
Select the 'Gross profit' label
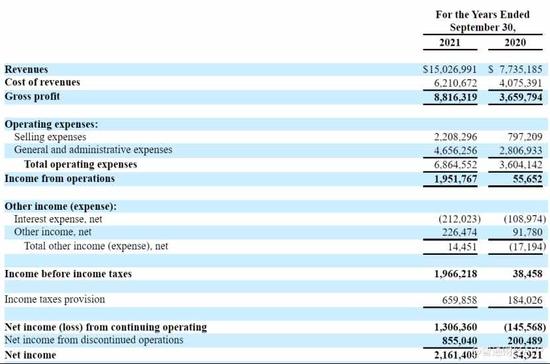coord(32,96)
